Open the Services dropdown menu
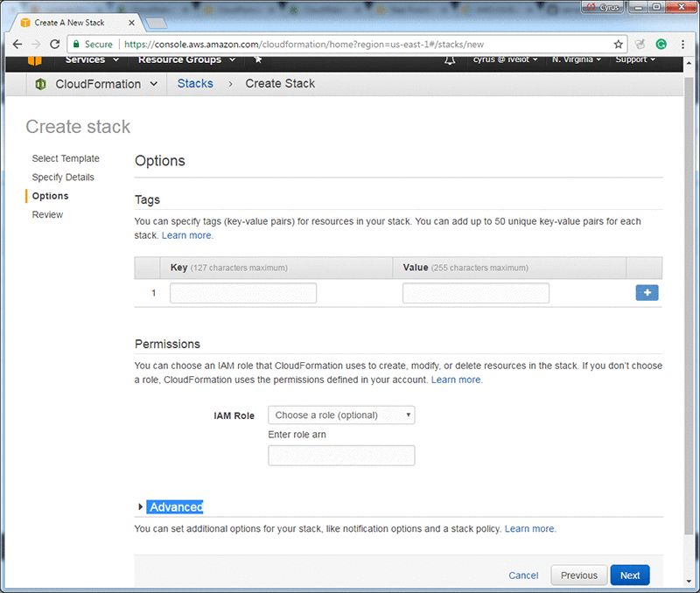This screenshot has width=700, height=593. click(91, 59)
